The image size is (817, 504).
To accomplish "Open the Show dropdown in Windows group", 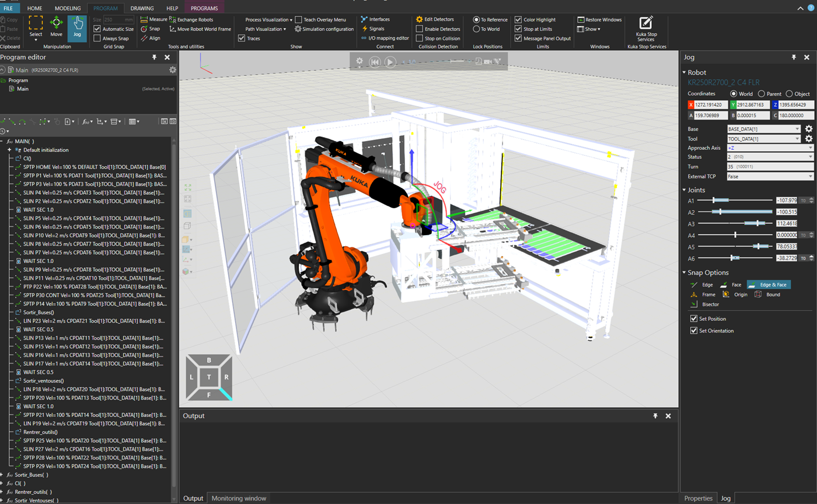I will point(589,29).
